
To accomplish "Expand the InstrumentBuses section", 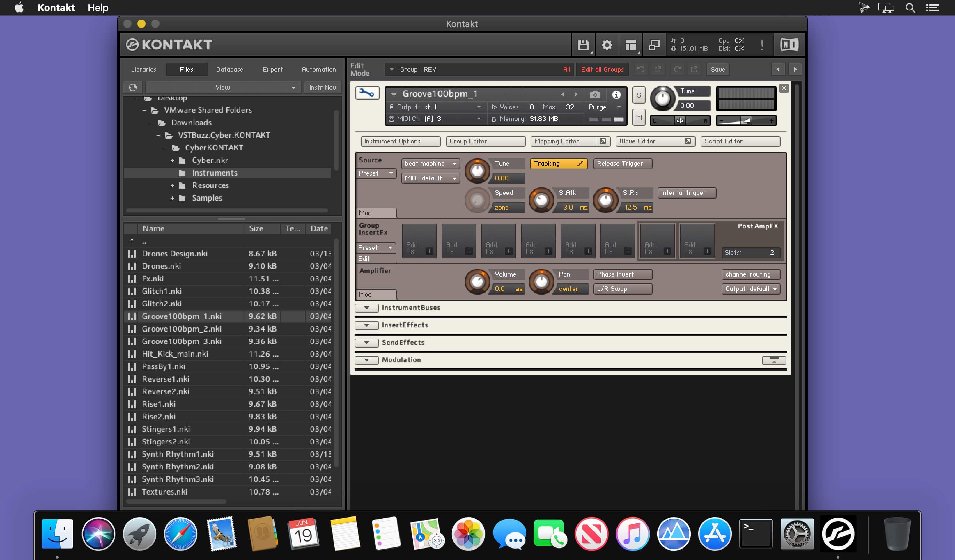I will pos(366,308).
